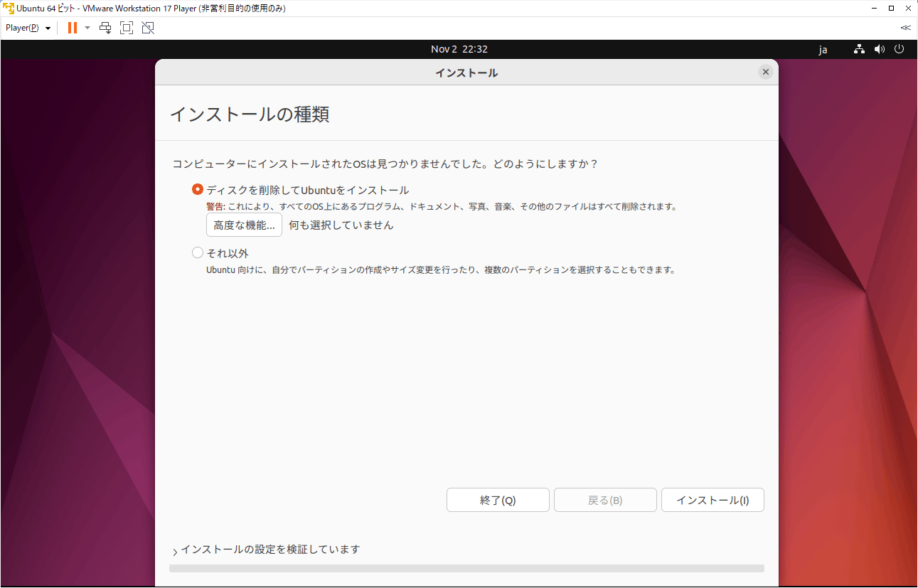This screenshot has height=588, width=918.
Task: Click the '何も選択していません' text
Action: [341, 225]
